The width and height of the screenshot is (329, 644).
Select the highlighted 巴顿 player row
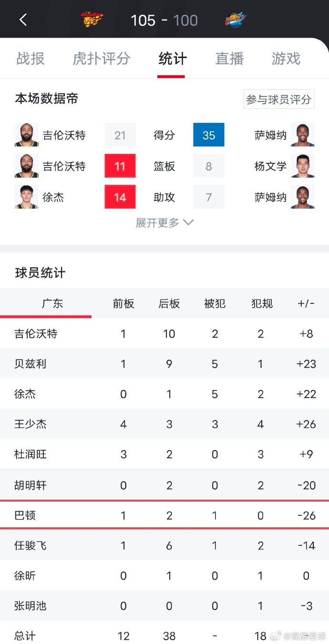[x=164, y=515]
